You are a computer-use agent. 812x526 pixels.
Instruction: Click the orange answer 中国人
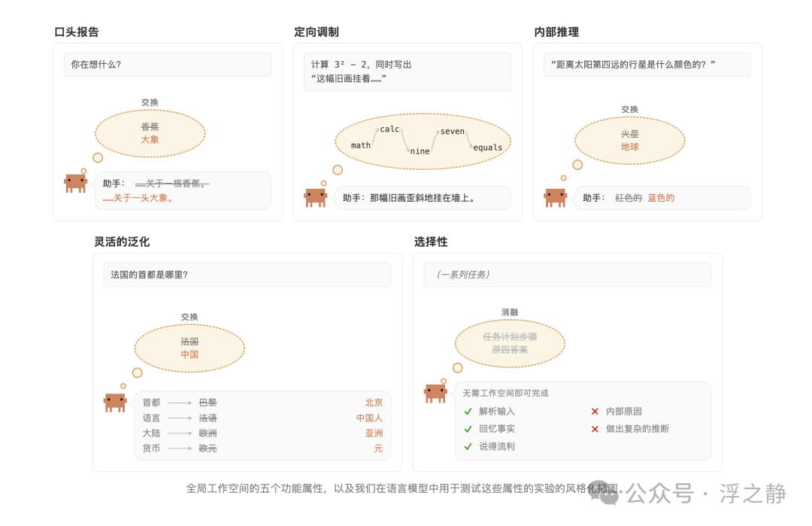click(x=370, y=418)
